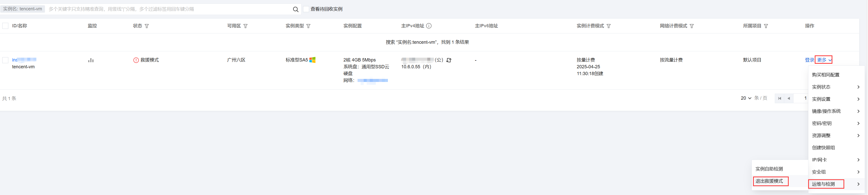Click the 10.6.0.55 (内) private IP

[x=416, y=67]
